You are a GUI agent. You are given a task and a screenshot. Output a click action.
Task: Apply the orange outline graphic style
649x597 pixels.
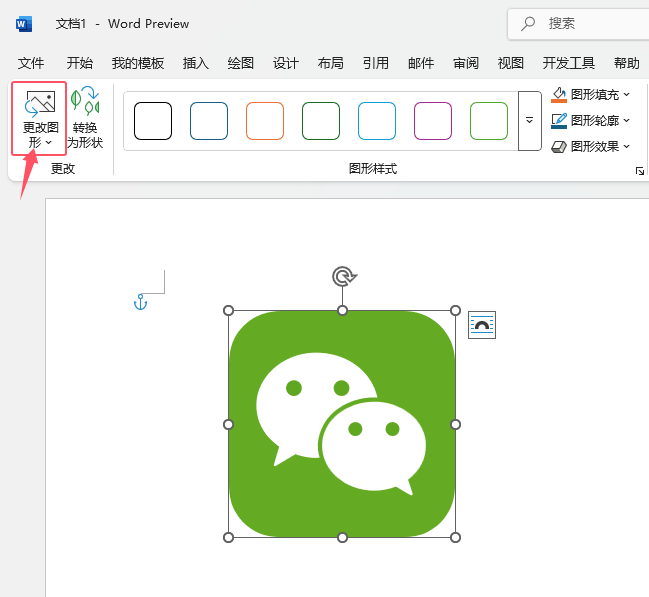coord(265,121)
